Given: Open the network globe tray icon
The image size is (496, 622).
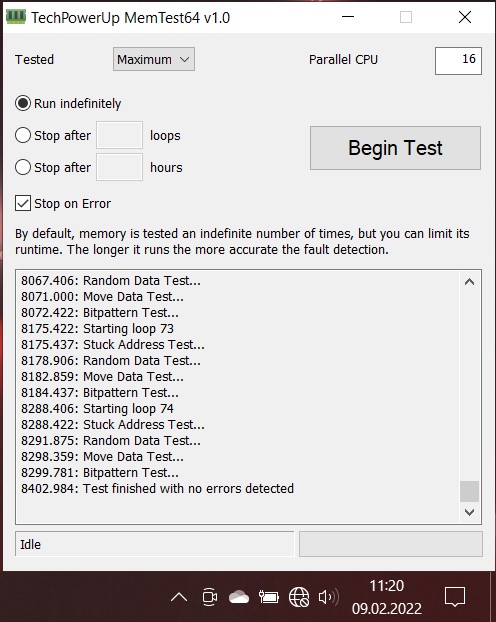Looking at the screenshot, I should point(299,597).
